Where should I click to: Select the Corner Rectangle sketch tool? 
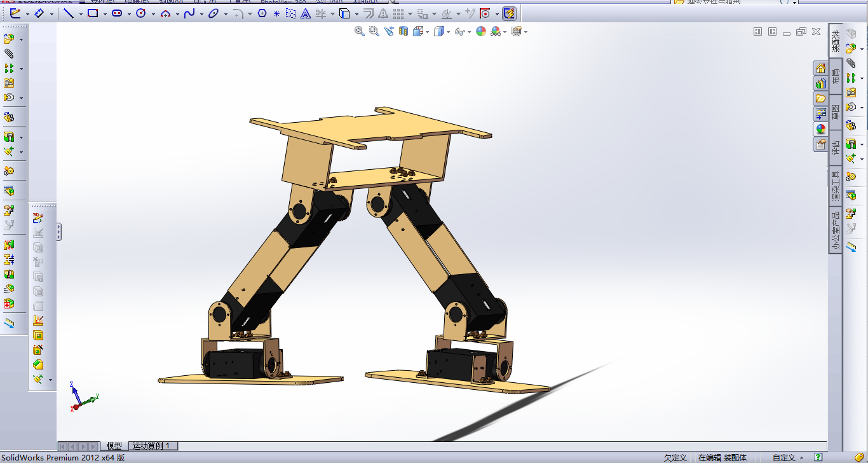click(93, 13)
